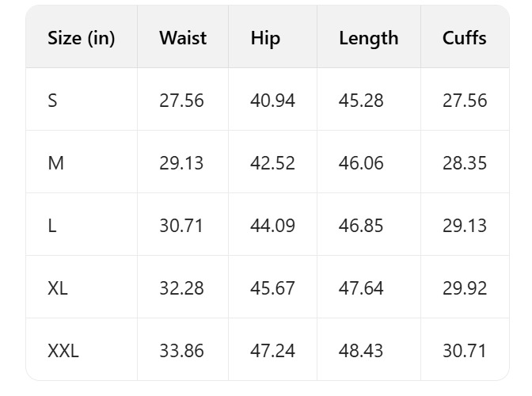Select the M size row label
This screenshot has height=396, width=532.
coord(55,163)
